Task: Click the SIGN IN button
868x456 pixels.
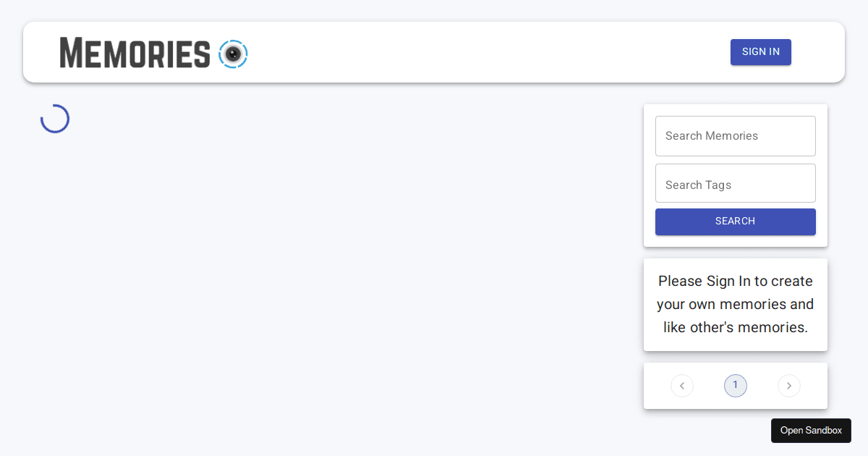Action: click(x=760, y=51)
